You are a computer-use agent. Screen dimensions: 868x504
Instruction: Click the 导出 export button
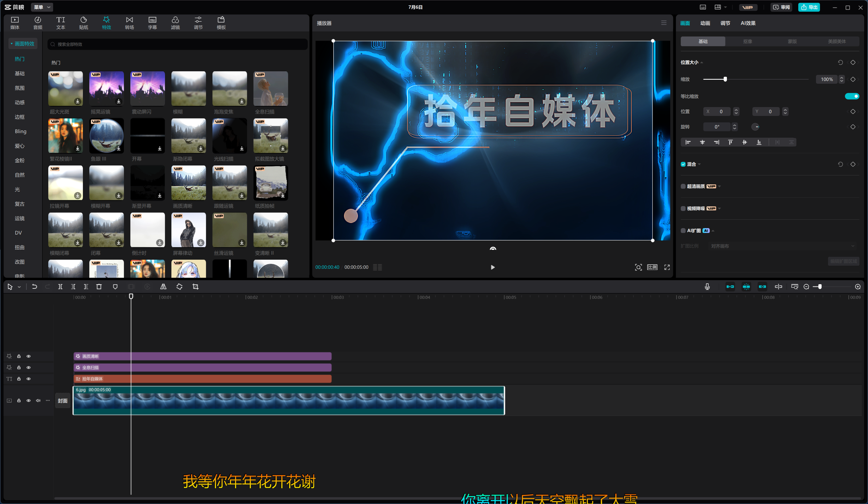click(809, 7)
